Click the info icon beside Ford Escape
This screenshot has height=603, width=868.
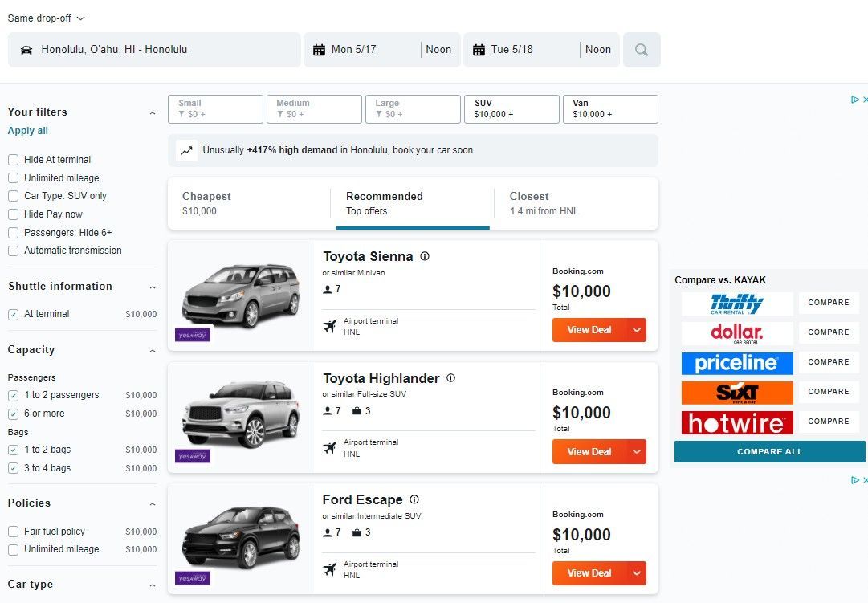coord(414,499)
